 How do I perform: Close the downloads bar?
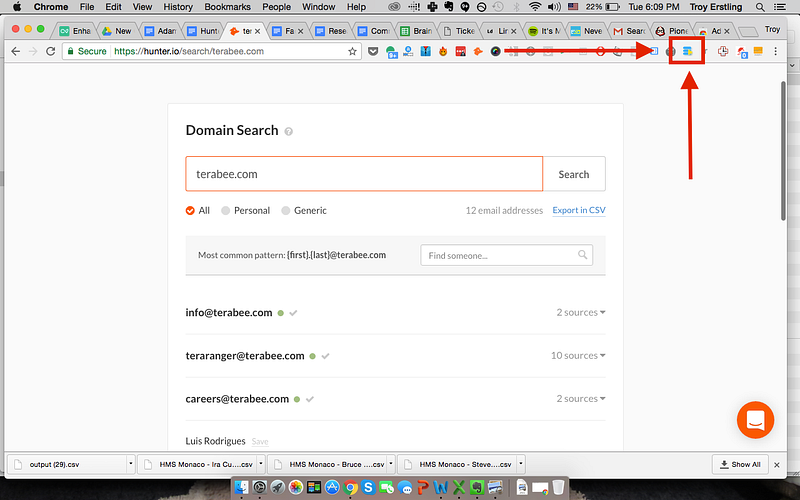click(777, 465)
